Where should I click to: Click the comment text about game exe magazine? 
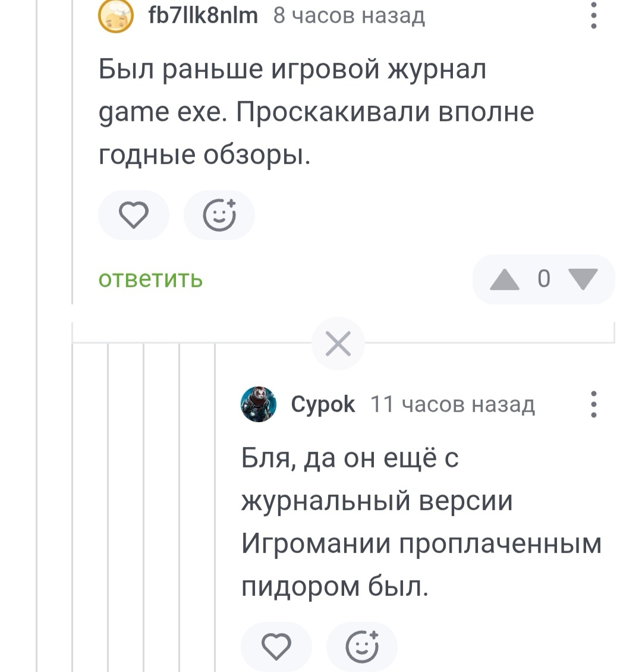316,112
